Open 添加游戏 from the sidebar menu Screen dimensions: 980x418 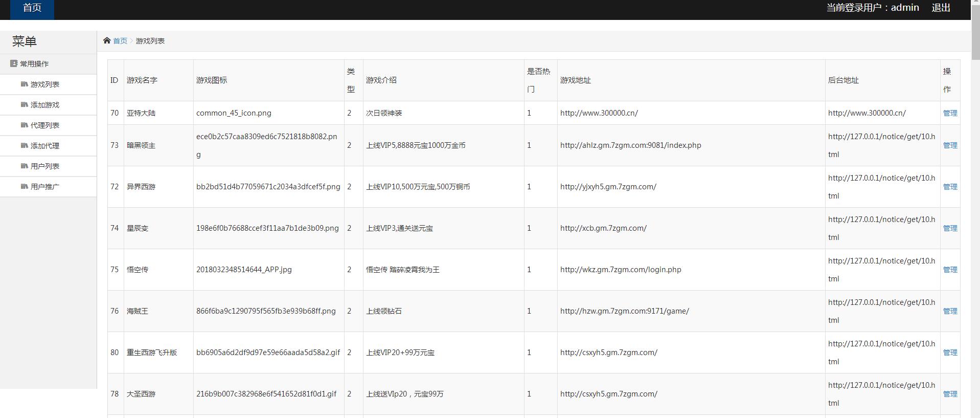45,105
